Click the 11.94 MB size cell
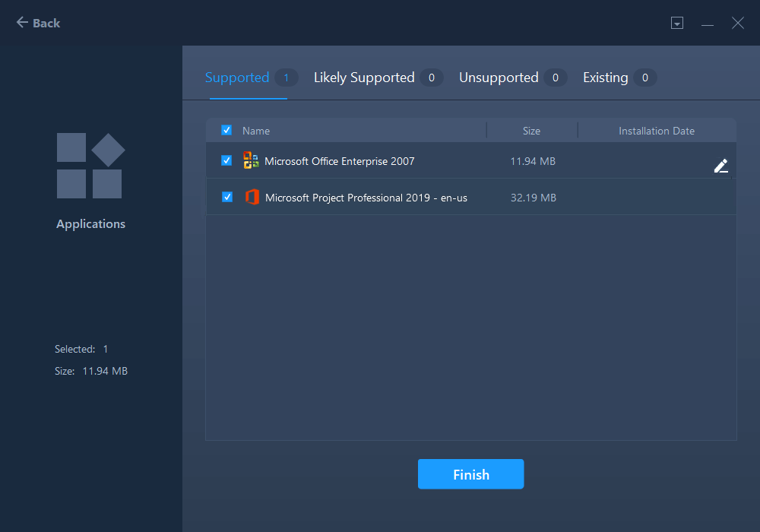This screenshot has height=532, width=760. pos(533,161)
